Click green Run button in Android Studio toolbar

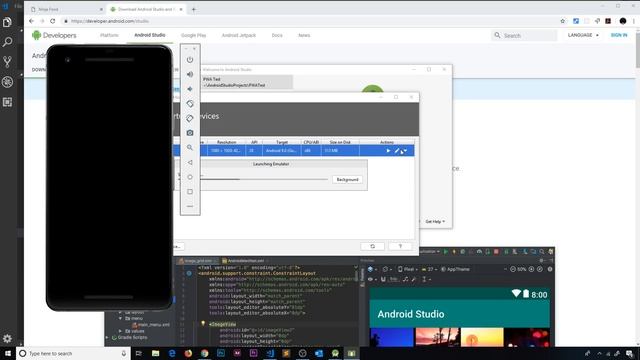coord(445,251)
